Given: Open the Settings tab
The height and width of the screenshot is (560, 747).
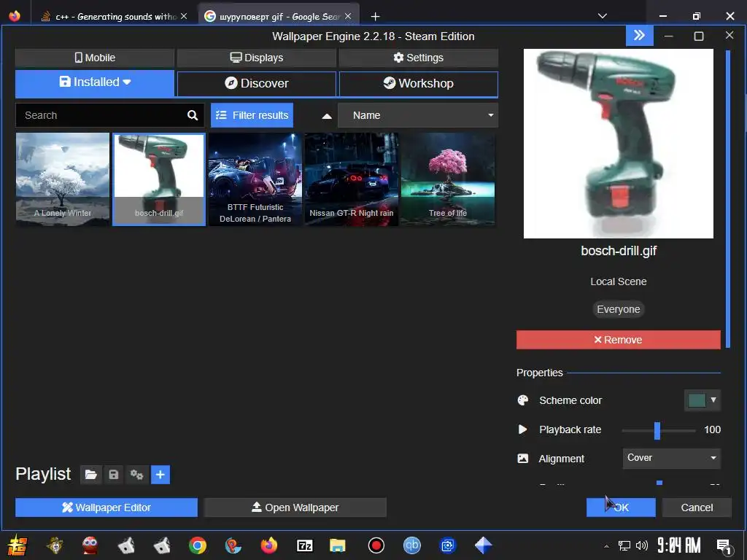Looking at the screenshot, I should [x=418, y=58].
